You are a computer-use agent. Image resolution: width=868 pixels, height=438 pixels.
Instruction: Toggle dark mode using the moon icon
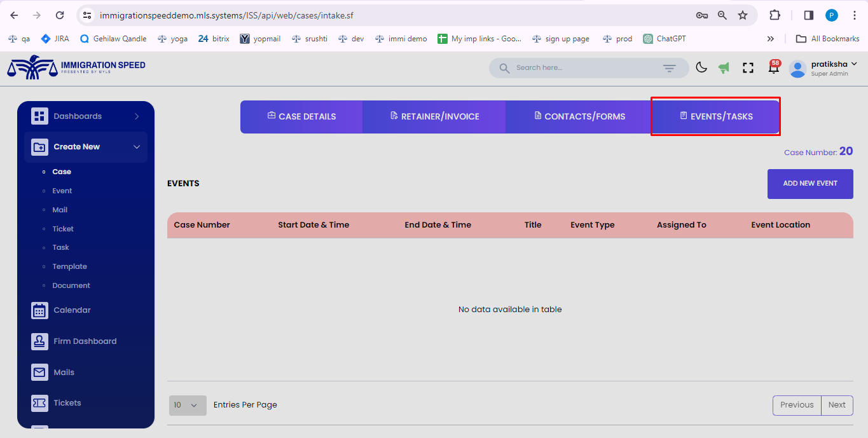[701, 67]
